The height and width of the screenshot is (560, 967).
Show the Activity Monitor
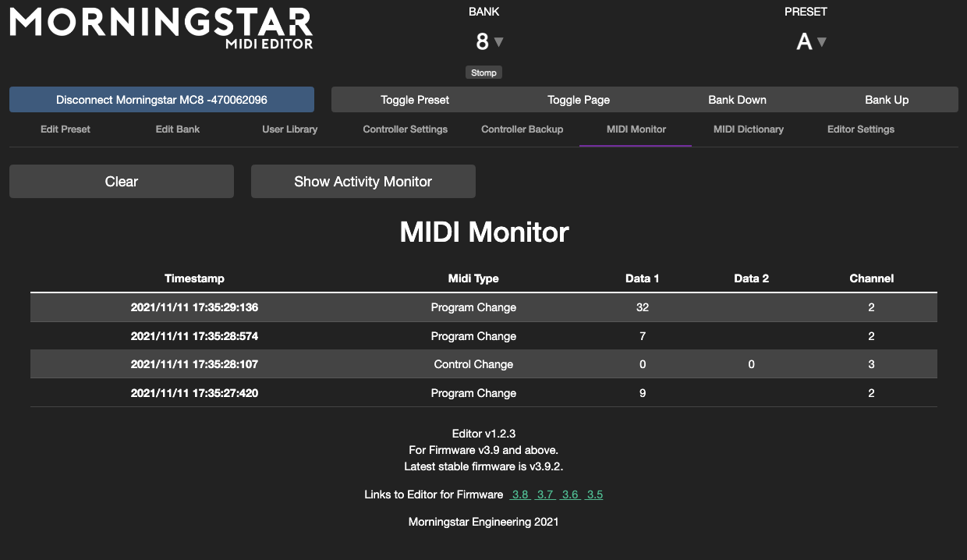[x=363, y=181]
